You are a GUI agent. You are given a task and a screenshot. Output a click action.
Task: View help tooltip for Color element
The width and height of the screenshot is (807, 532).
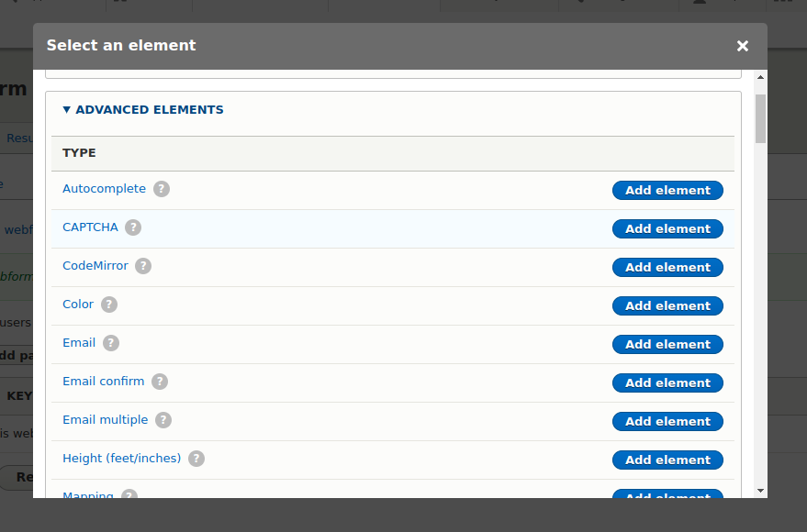click(108, 305)
